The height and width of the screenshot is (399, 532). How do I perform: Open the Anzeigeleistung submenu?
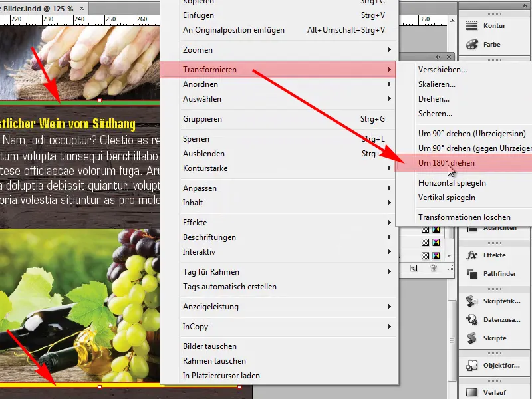[x=279, y=307]
